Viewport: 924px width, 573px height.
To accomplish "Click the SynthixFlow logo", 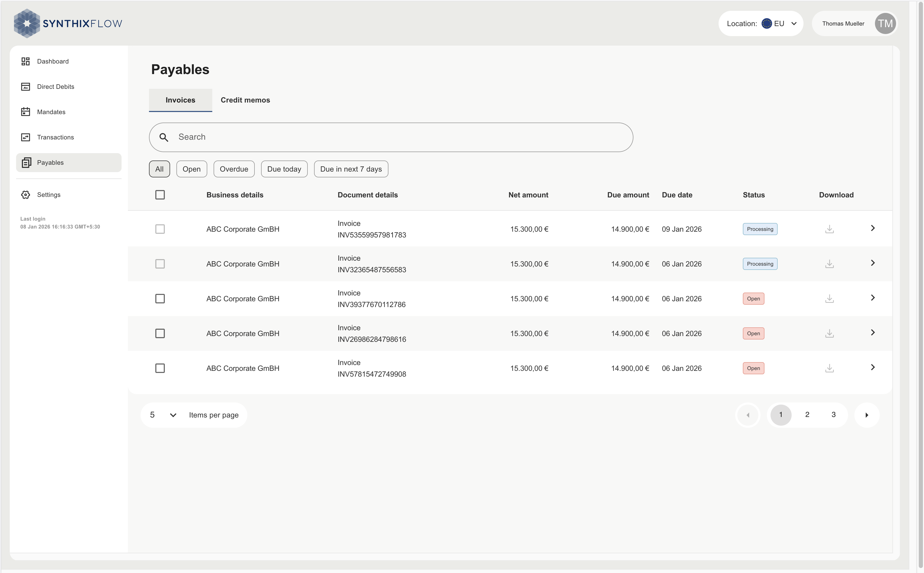I will tap(68, 23).
